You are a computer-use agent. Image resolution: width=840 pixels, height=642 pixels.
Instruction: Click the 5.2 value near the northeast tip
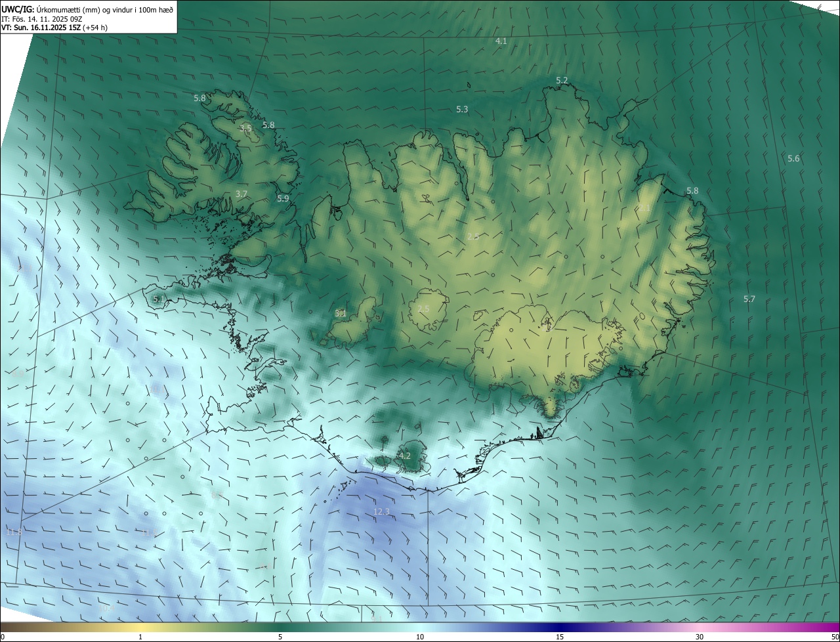(562, 80)
